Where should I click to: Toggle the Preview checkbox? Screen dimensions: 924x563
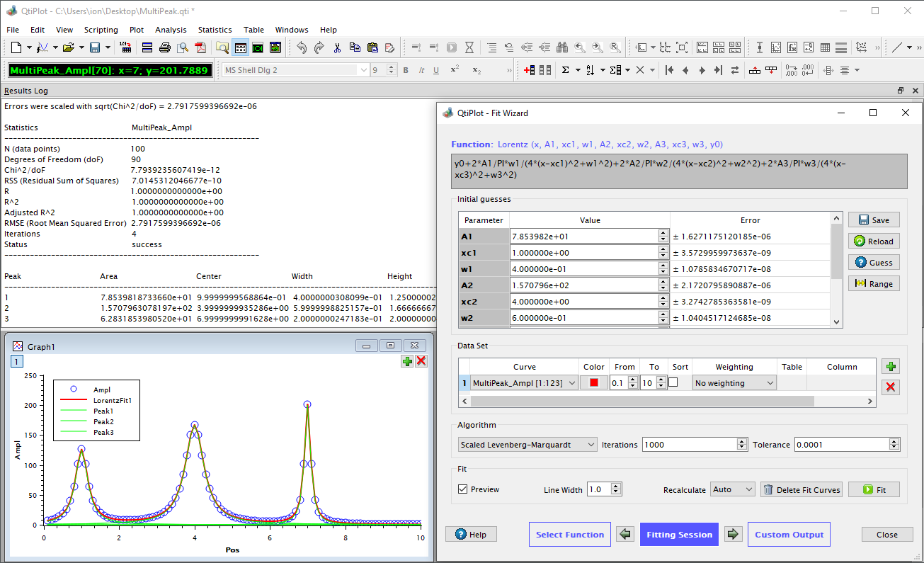(463, 489)
